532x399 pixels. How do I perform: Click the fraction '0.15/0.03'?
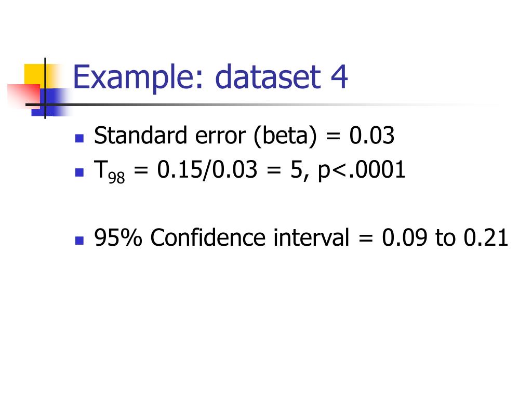tap(207, 170)
